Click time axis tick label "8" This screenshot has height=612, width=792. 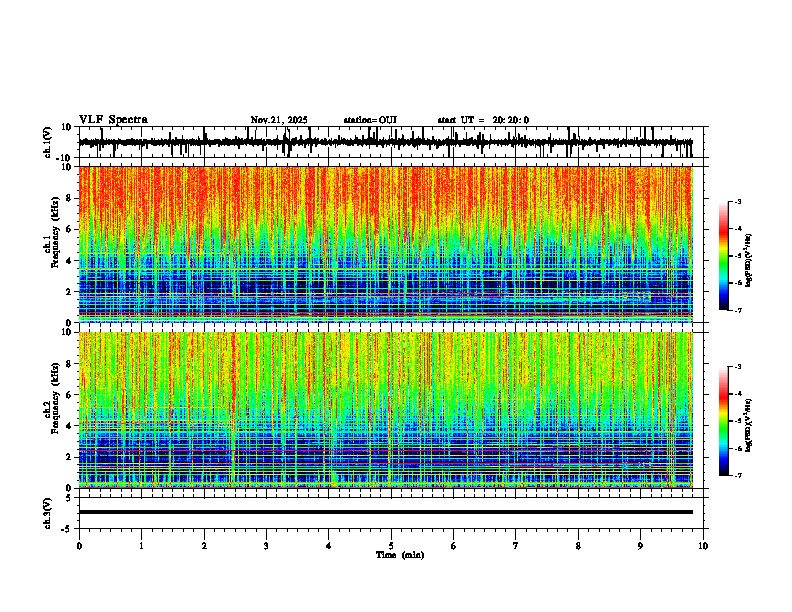tap(578, 546)
